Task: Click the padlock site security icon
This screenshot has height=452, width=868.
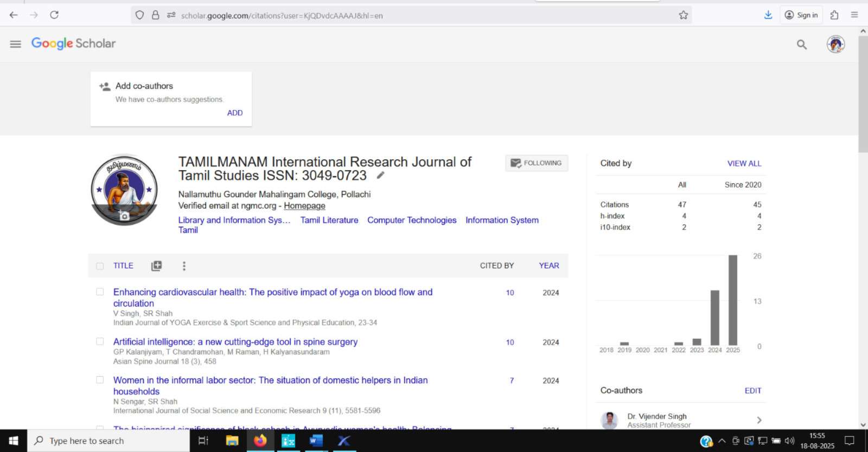Action: (156, 15)
